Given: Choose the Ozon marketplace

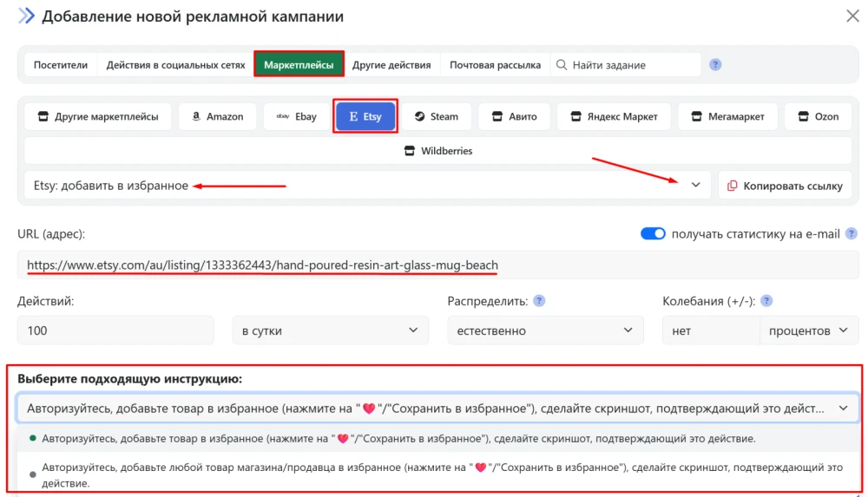Looking at the screenshot, I should (819, 116).
